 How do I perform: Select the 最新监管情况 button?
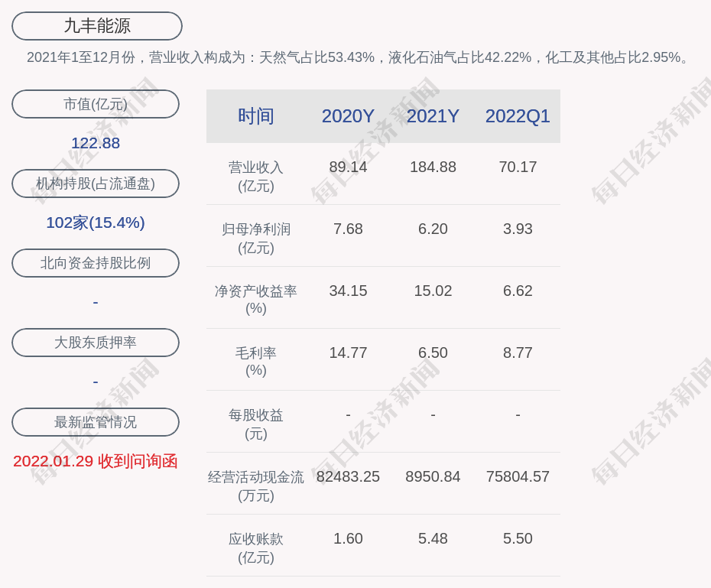96,422
